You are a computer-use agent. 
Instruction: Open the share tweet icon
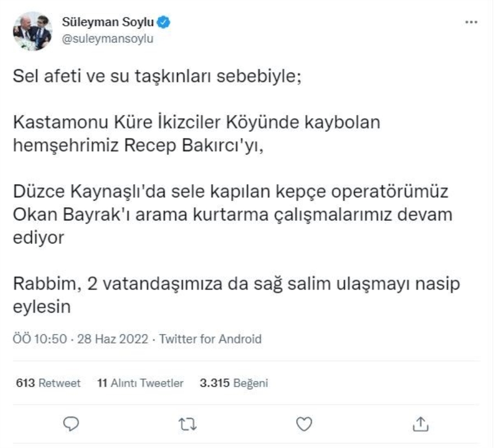(x=420, y=423)
